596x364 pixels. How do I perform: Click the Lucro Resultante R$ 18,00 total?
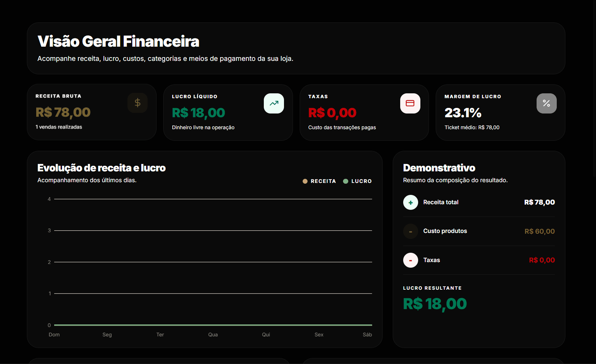(x=435, y=304)
